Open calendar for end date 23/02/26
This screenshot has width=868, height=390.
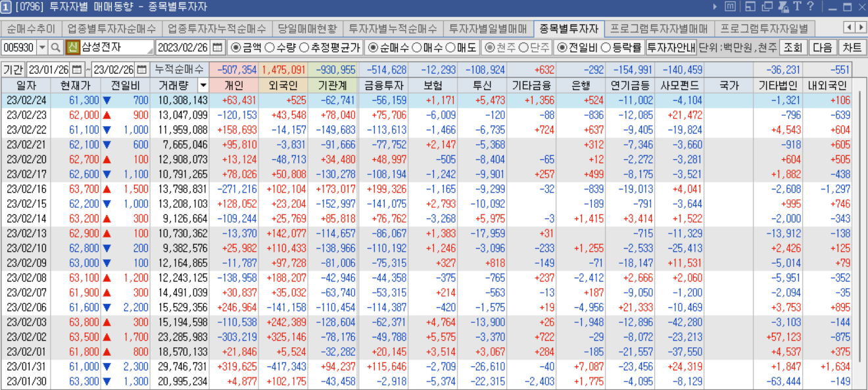point(142,69)
